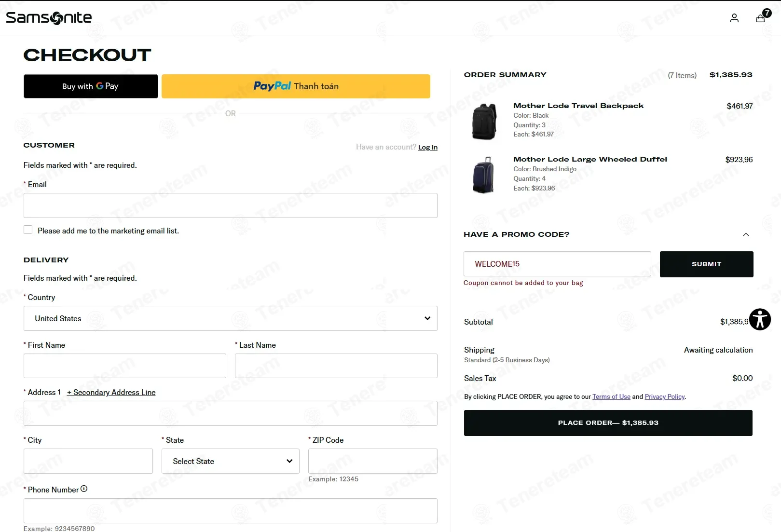Pay using Buy with G Pay button
Viewport: 781px width, 532px height.
tap(91, 86)
